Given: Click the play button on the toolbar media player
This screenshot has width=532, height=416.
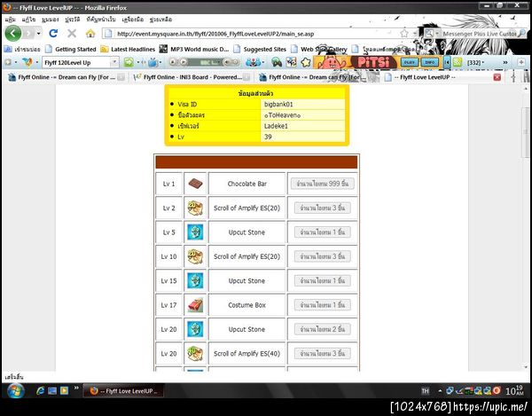Looking at the screenshot, I should [183, 62].
